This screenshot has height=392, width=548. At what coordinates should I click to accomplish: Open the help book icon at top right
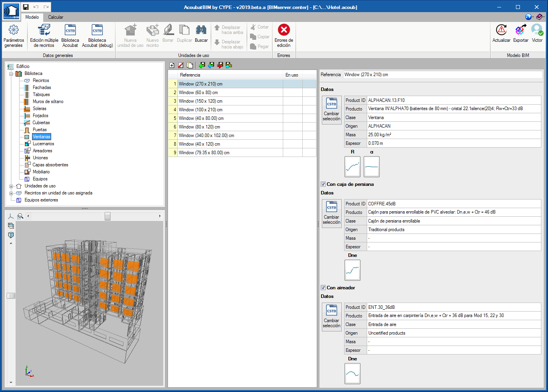coord(539,17)
